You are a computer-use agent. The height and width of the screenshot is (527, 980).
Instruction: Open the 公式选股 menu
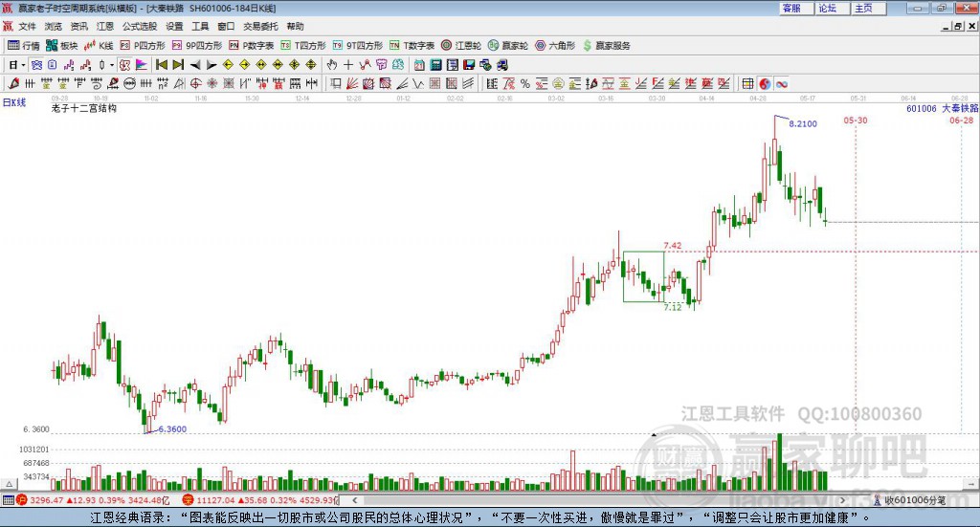click(140, 26)
